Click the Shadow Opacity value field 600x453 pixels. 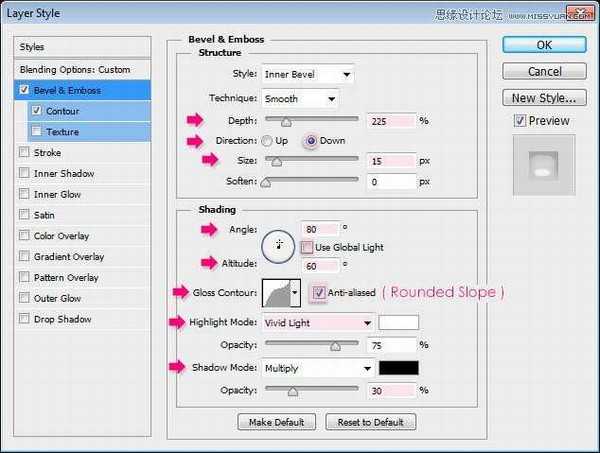391,391
